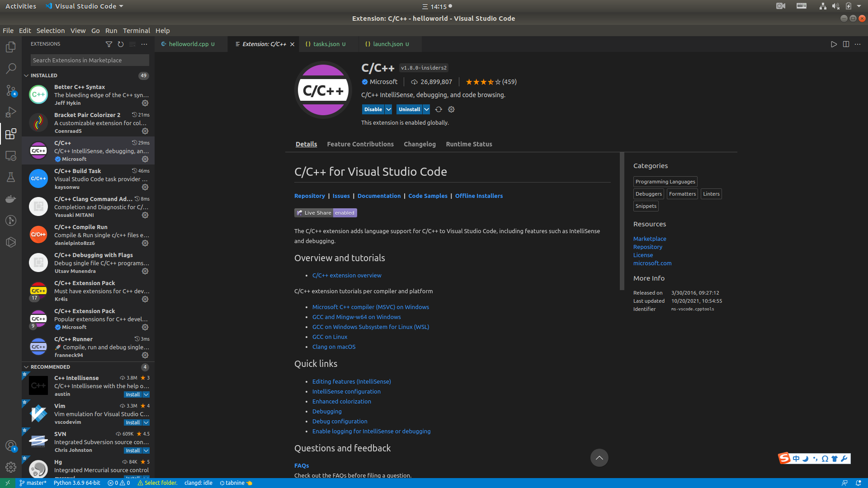Viewport: 868px width, 488px height.
Task: Open the Disable button dropdown arrow
Action: (388, 109)
